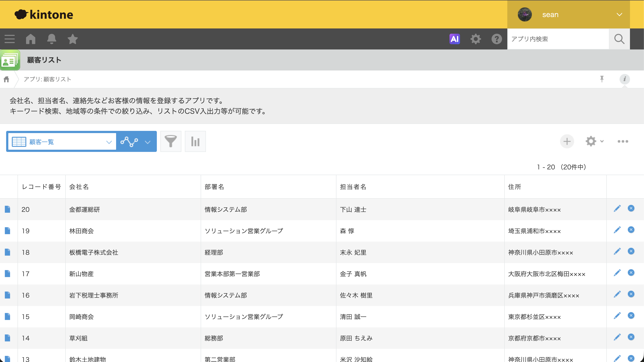
Task: Edit record 14 草刈組 with pencil
Action: 617,337
